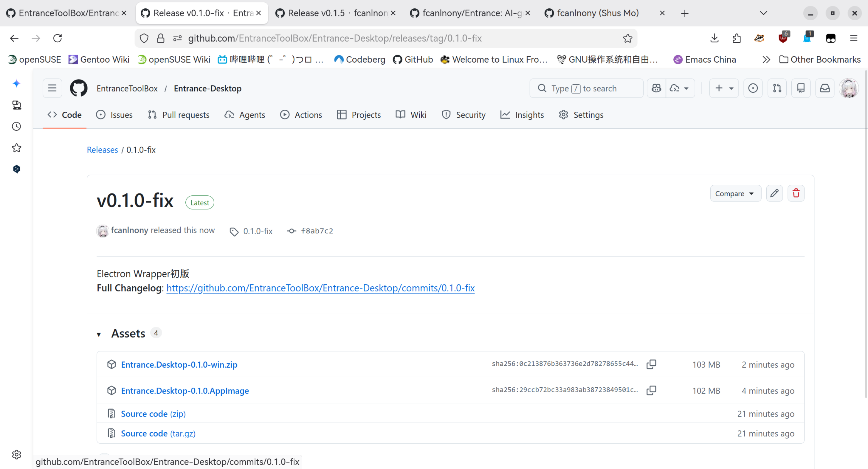This screenshot has height=469, width=868.
Task: List all open tabs with chevron
Action: pyautogui.click(x=764, y=13)
